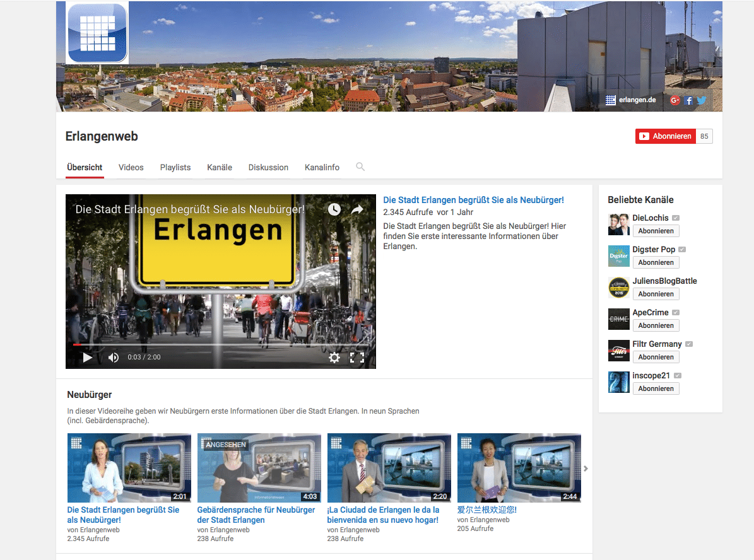Open the Chinese title video link
This screenshot has height=560, width=754.
click(x=486, y=510)
